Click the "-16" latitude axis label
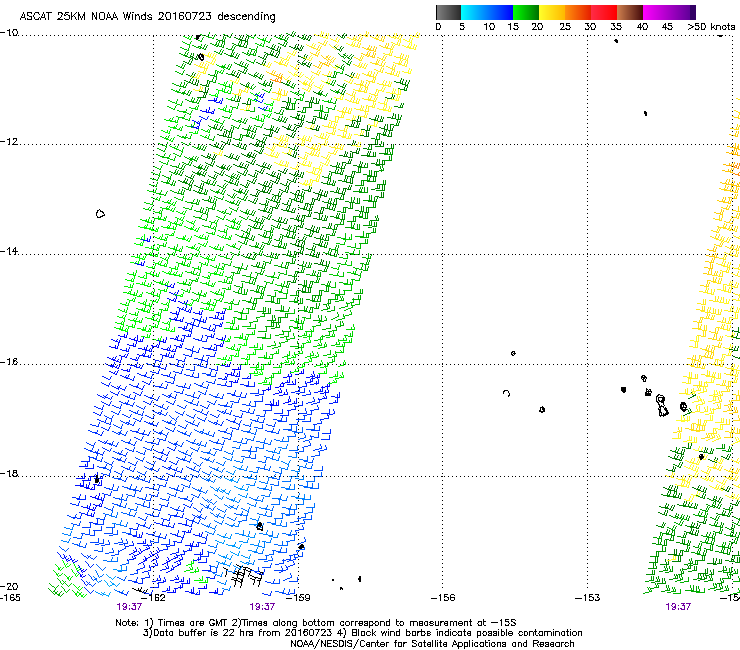The height and width of the screenshot is (650, 740). coord(9,362)
